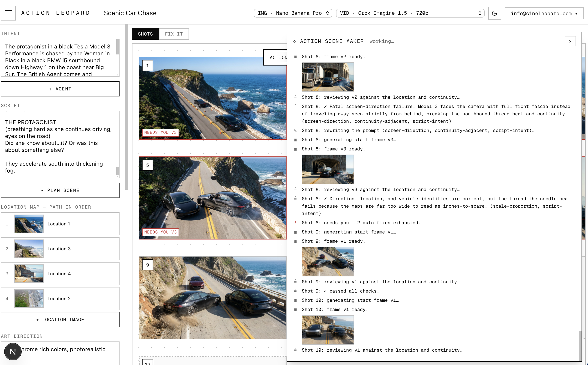The height and width of the screenshot is (365, 588).
Task: Click the Action Scene Maker sparkle icon
Action: [x=294, y=41]
